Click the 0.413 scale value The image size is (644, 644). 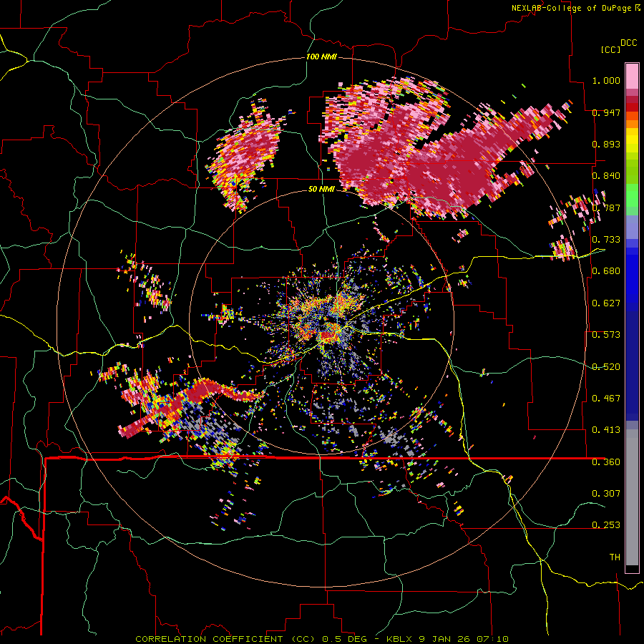pos(606,430)
